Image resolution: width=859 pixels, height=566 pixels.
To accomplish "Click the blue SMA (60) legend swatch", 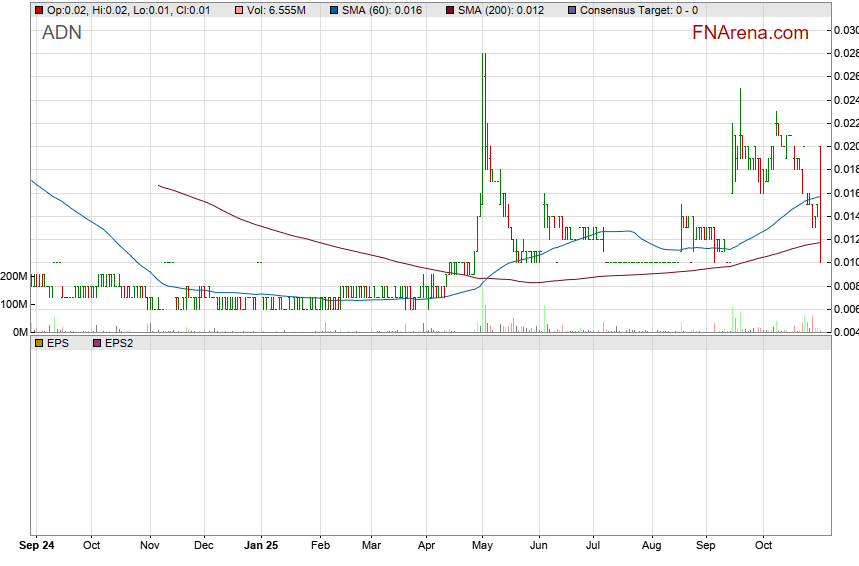I will coord(333,10).
